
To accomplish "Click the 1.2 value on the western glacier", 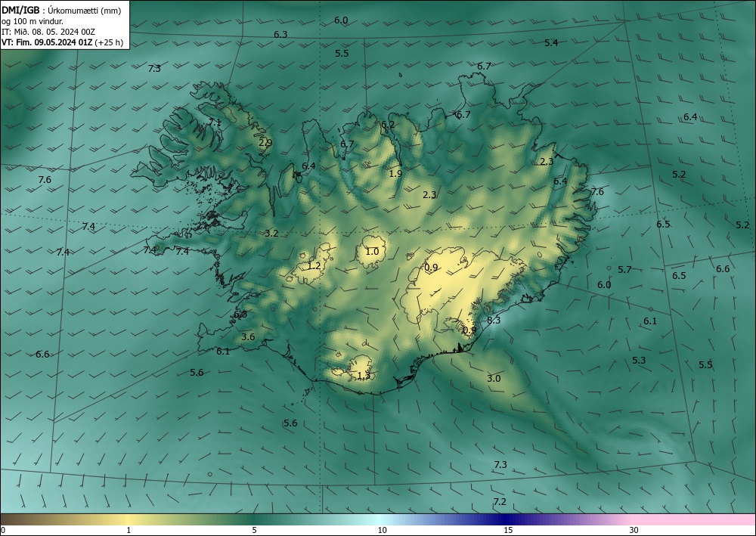I will [x=314, y=266].
